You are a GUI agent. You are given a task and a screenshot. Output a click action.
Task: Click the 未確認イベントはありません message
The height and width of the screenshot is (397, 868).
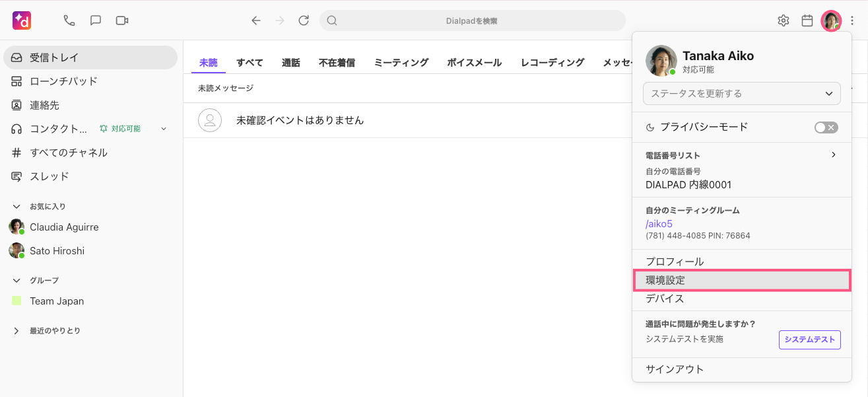300,120
